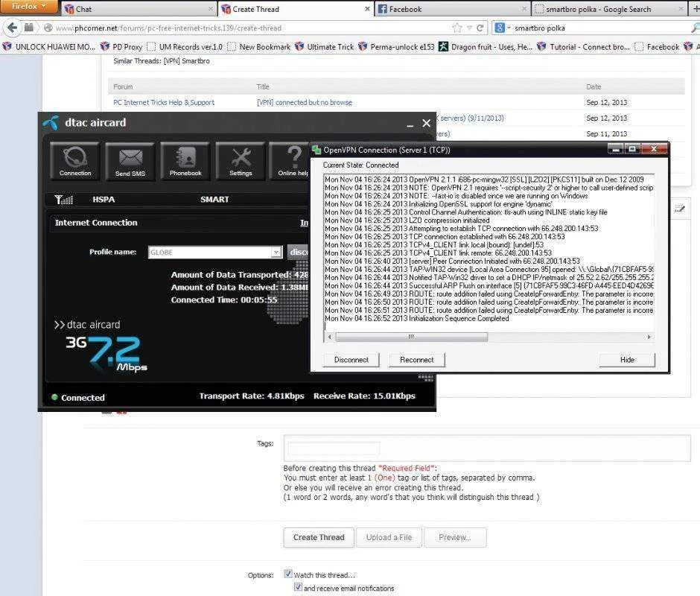Bookmark this page with the star icon

point(456,28)
